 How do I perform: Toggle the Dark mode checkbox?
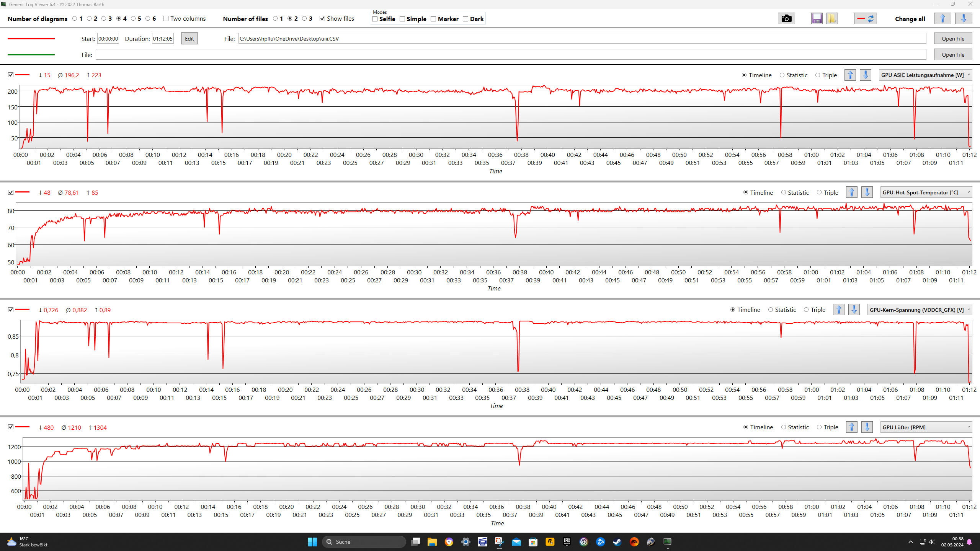465,19
